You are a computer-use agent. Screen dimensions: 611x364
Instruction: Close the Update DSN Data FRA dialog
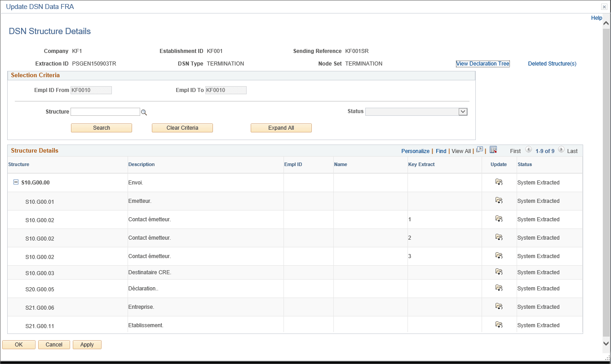point(604,7)
